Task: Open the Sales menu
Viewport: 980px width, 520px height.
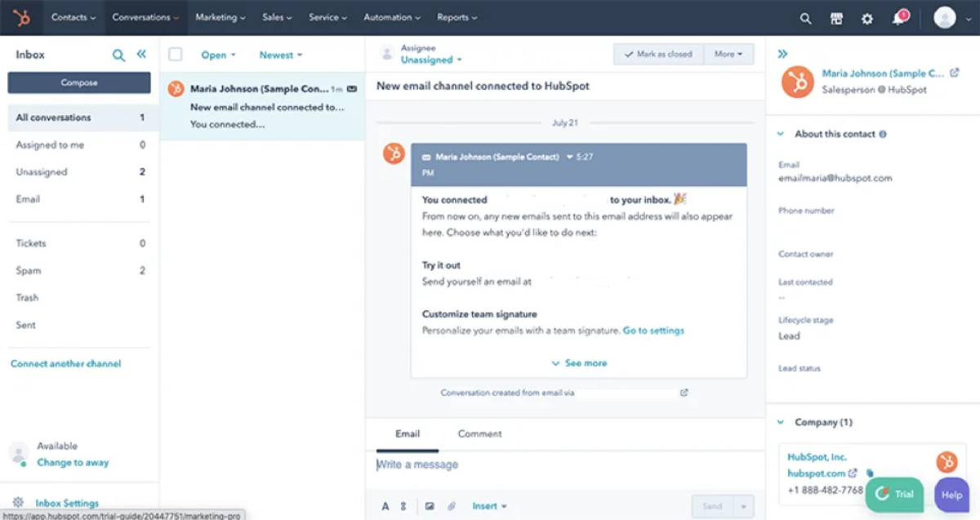Action: (x=278, y=17)
